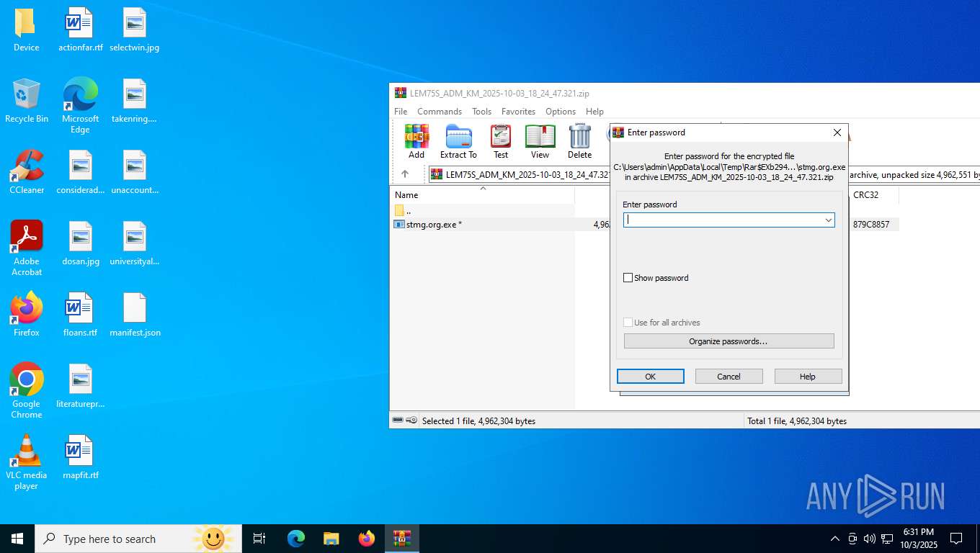Open the Tools menu
This screenshot has height=553, width=980.
click(x=481, y=112)
